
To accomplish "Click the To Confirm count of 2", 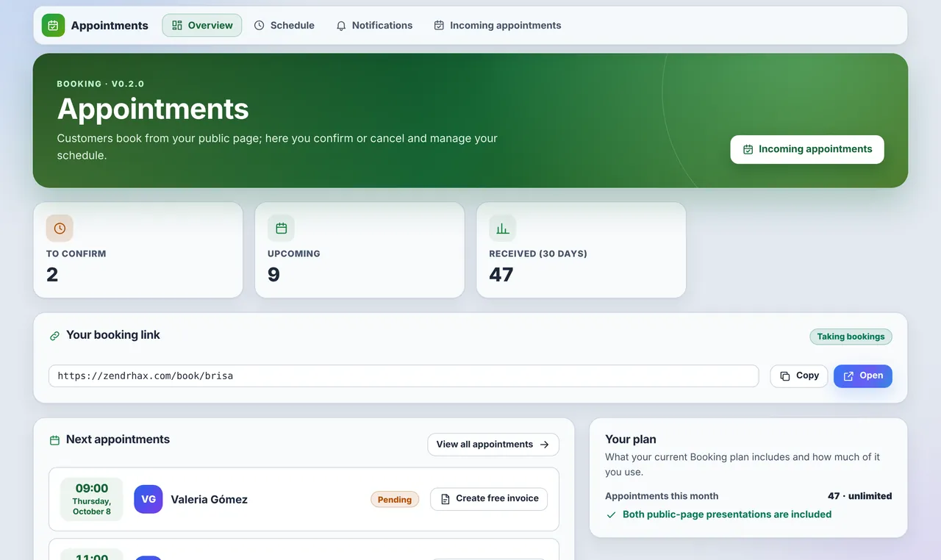I will (52, 275).
